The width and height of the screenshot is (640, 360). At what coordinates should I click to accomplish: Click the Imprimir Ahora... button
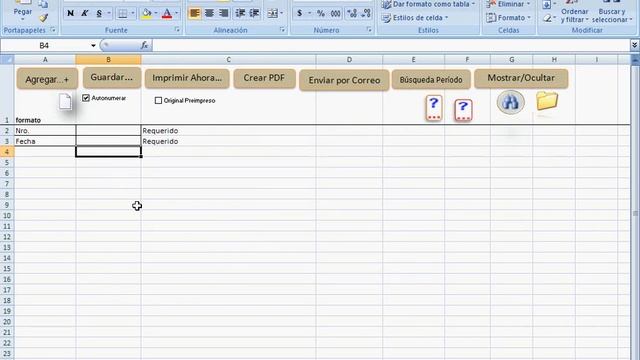(187, 78)
